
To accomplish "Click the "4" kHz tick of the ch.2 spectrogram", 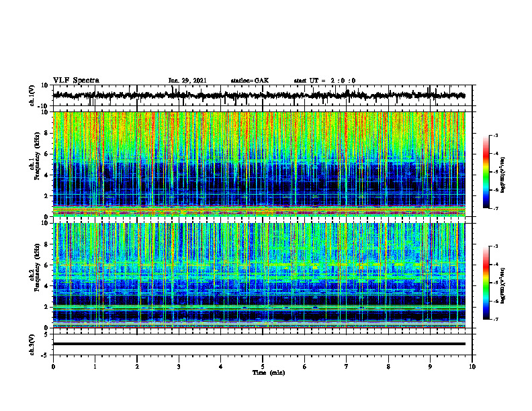I will (48, 286).
